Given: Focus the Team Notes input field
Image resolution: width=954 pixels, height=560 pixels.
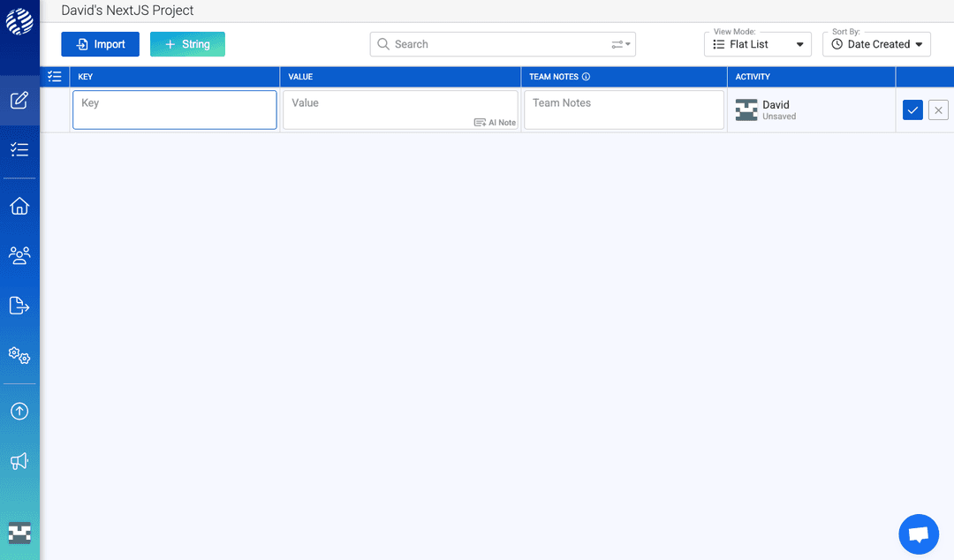Looking at the screenshot, I should (x=624, y=110).
